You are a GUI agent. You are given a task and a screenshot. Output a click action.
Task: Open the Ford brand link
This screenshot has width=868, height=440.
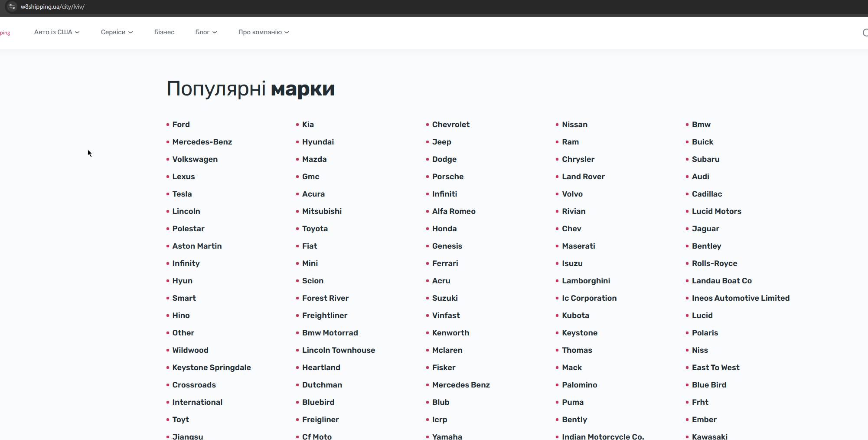(181, 125)
